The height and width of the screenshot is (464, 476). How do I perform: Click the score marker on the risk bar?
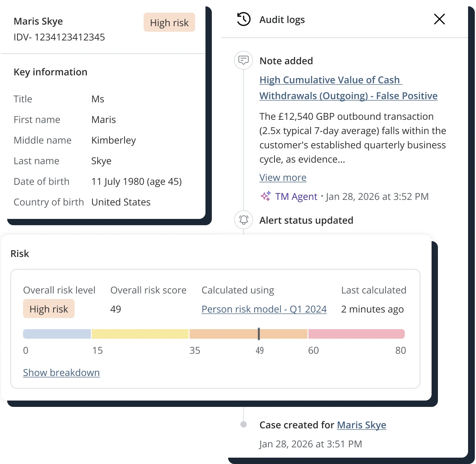[x=259, y=334]
